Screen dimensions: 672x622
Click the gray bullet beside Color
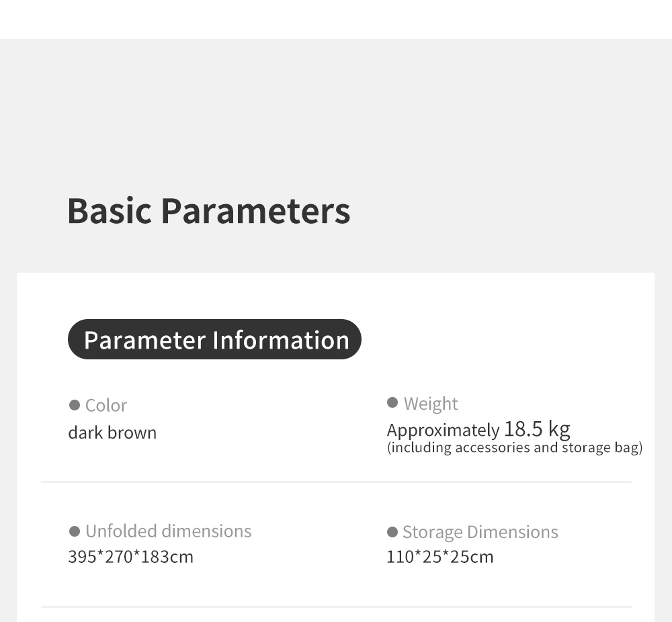pyautogui.click(x=75, y=405)
